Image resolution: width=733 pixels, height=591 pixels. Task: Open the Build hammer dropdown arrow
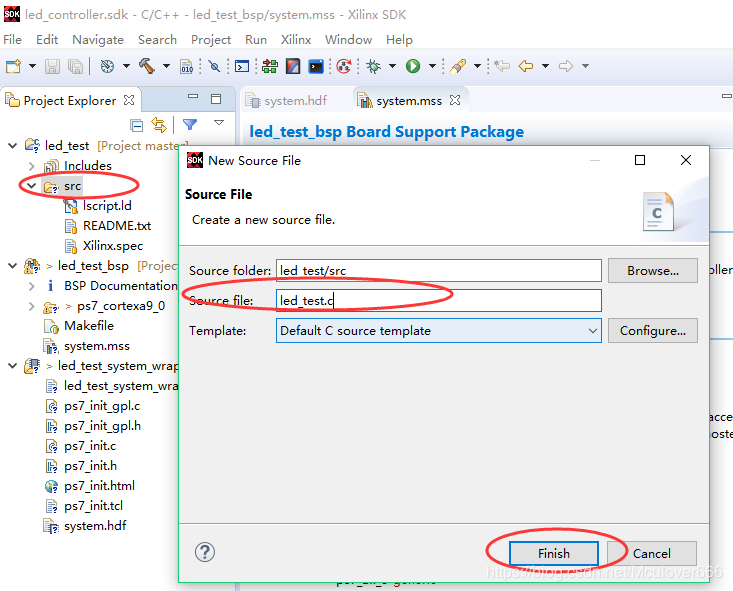[x=166, y=66]
